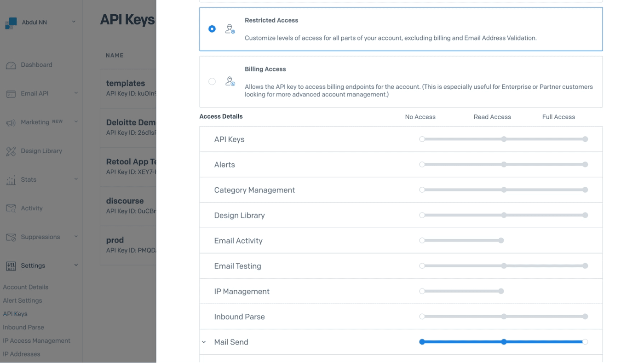644x363 pixels.
Task: Select the Billing Access radio button
Action: pyautogui.click(x=212, y=81)
